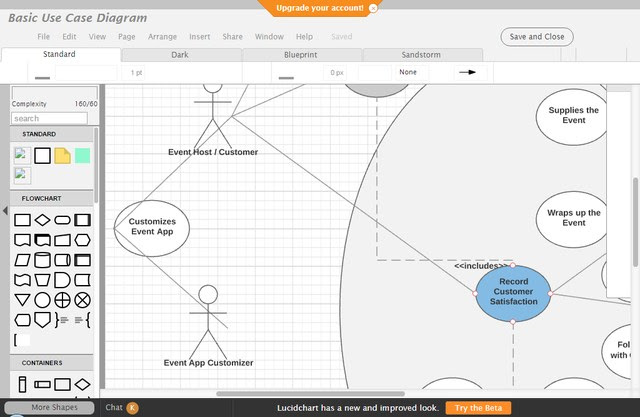Open the Page menu
Image resolution: width=640 pixels, height=417 pixels.
coord(127,37)
